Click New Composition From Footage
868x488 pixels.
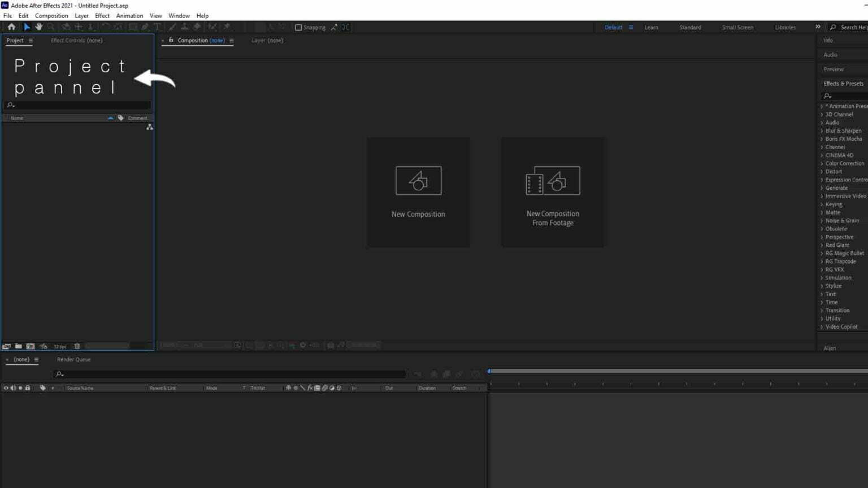tap(553, 192)
